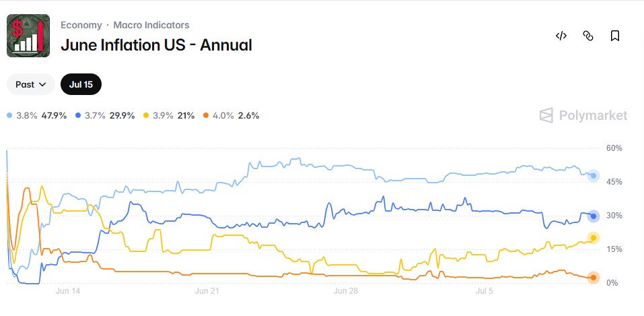Click the 3.9% yellow legend entry
Viewport: 644px width, 316px height.
click(169, 116)
